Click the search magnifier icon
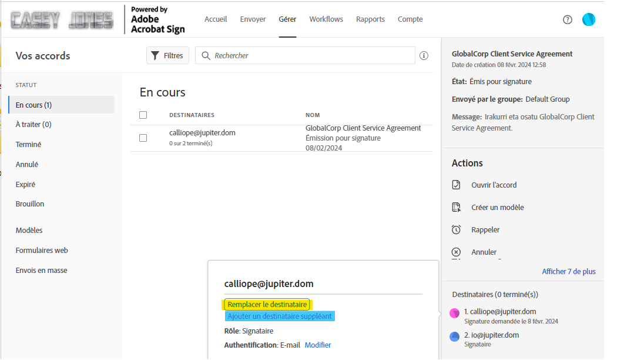644x360 pixels. [x=206, y=55]
